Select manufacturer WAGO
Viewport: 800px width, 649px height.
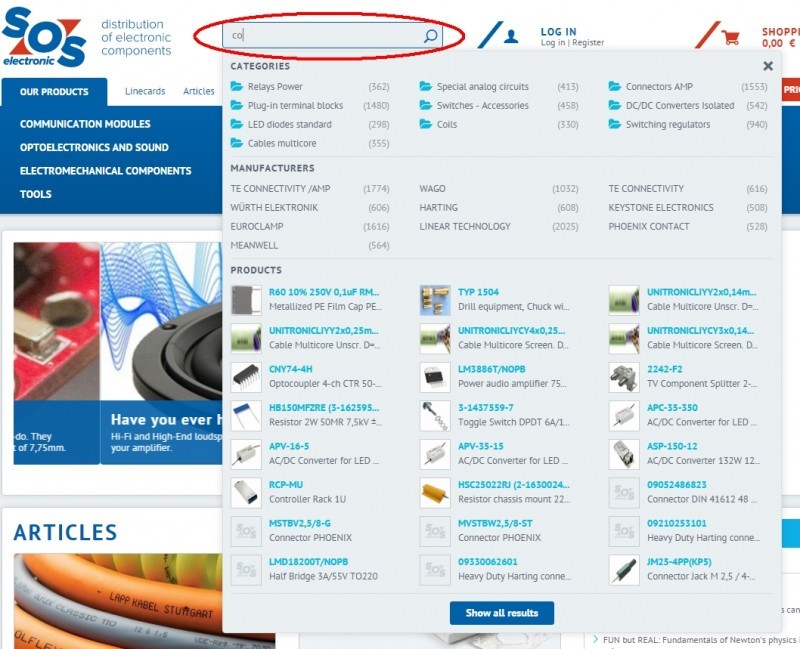click(x=432, y=189)
